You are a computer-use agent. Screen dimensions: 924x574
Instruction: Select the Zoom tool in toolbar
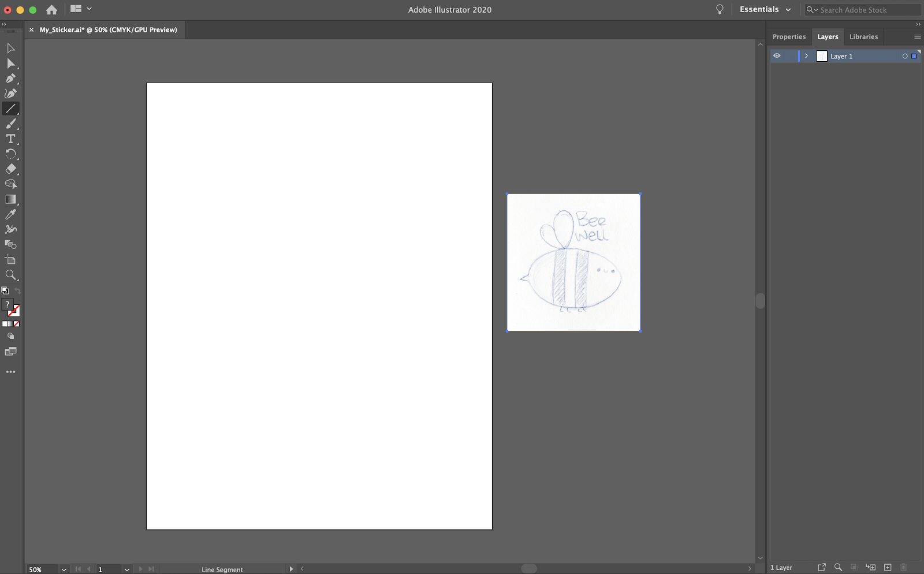pos(10,275)
